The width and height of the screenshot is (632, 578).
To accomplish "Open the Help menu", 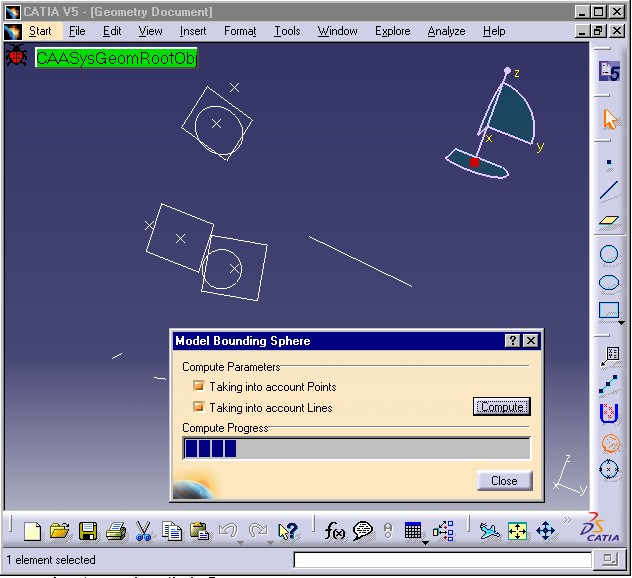I will pyautogui.click(x=494, y=31).
